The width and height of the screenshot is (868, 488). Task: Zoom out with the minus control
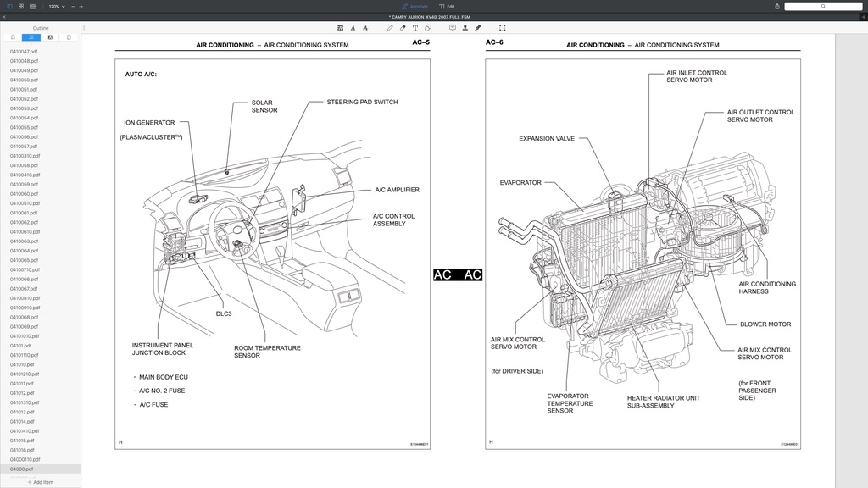73,6
